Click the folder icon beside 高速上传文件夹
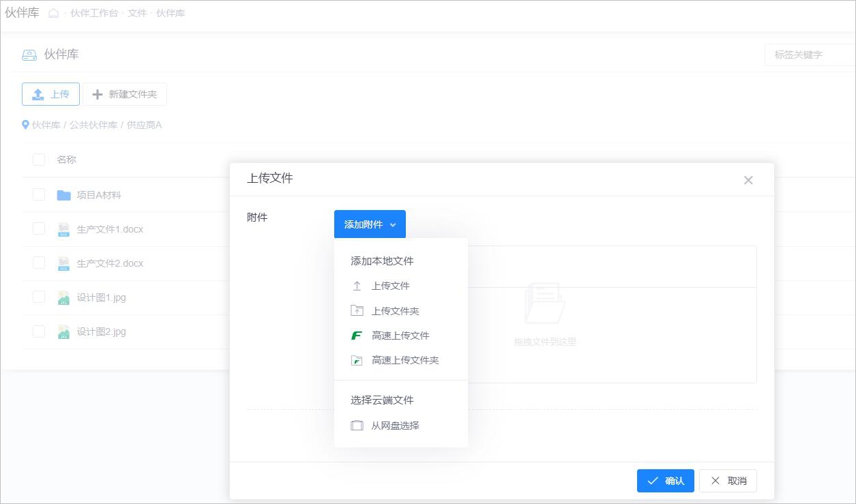This screenshot has width=856, height=504. click(x=357, y=360)
